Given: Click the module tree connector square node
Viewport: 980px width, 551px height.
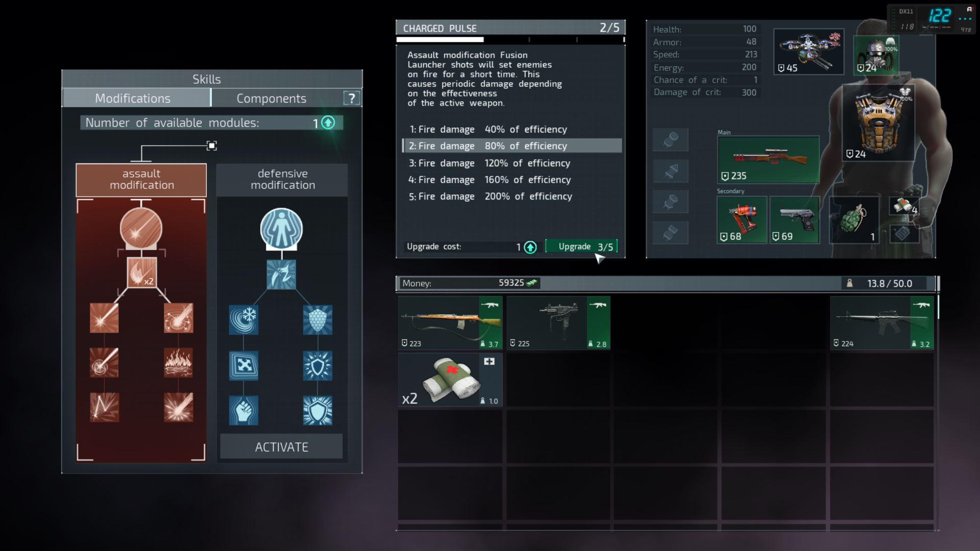Looking at the screenshot, I should 212,146.
